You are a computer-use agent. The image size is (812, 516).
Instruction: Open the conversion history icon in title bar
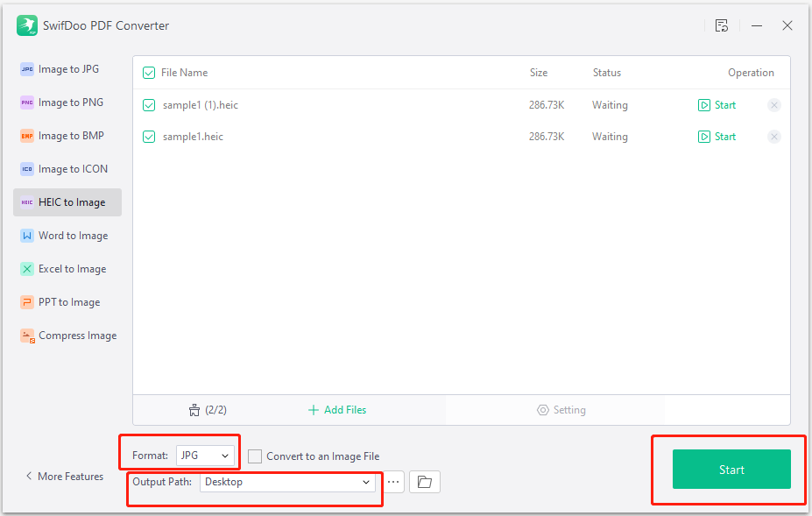722,25
